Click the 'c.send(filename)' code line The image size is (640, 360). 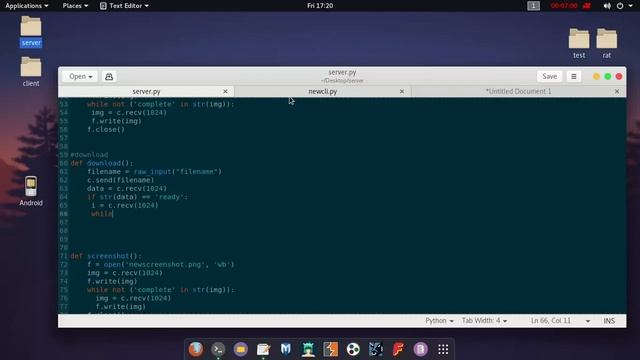[120, 180]
